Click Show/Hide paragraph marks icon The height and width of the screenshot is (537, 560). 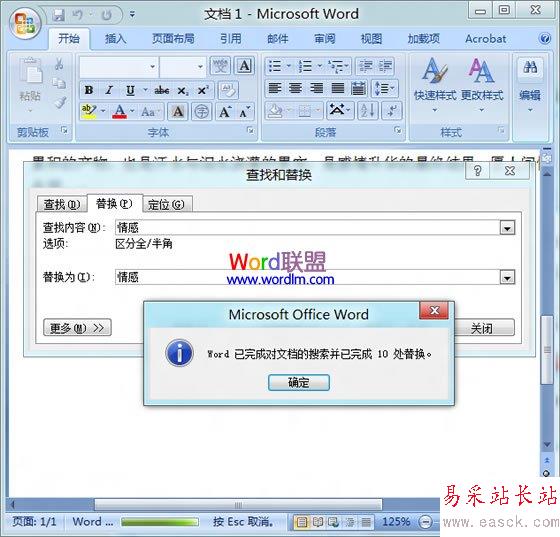click(x=391, y=110)
